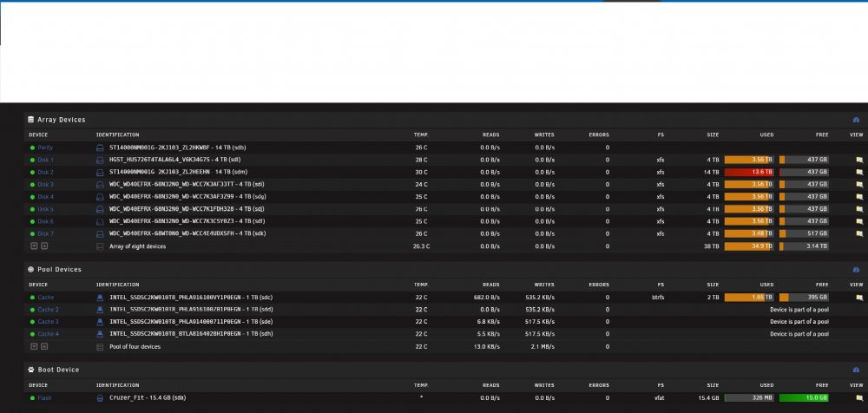Image resolution: width=868 pixels, height=413 pixels.
Task: Open Disk 4 settings link
Action: pyautogui.click(x=45, y=197)
